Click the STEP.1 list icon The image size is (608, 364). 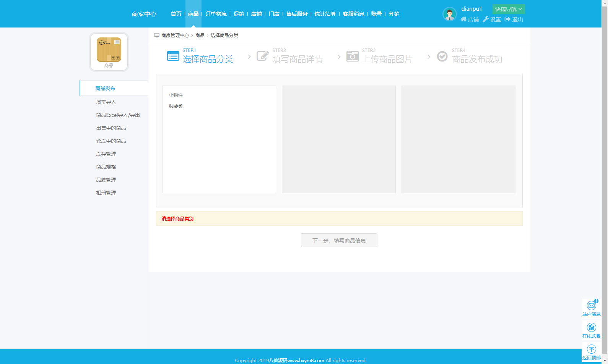(173, 56)
